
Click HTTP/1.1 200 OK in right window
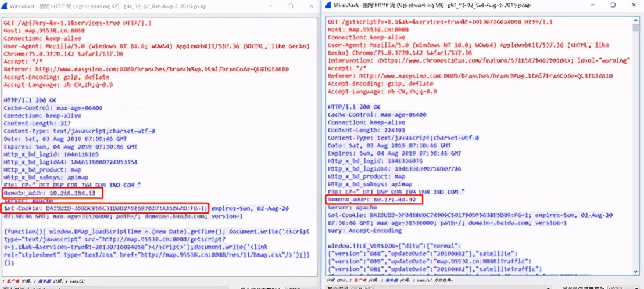tap(354, 106)
